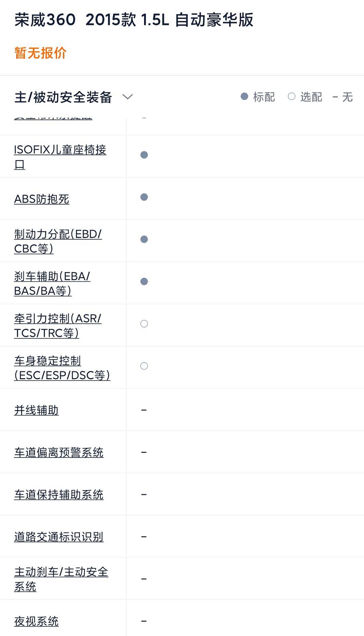Open the 主动刹车/主动安全系统 entry
Screen dimensions: 364x636
pyautogui.click(x=61, y=578)
